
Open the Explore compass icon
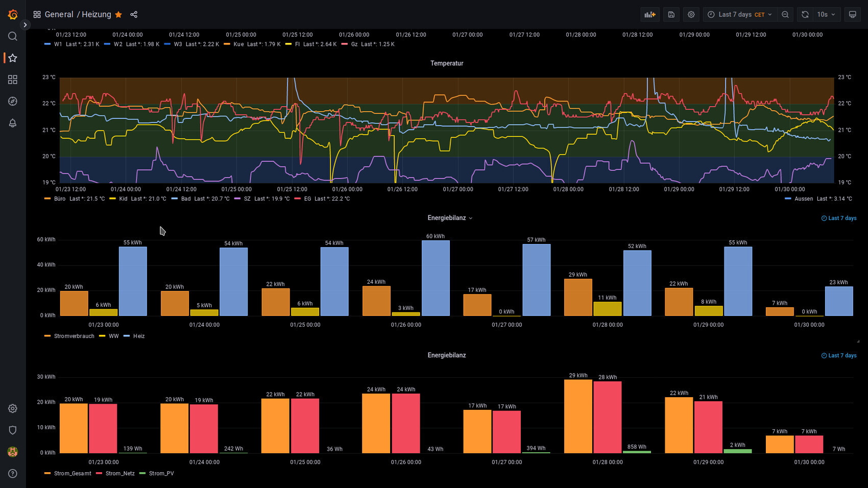[13, 102]
